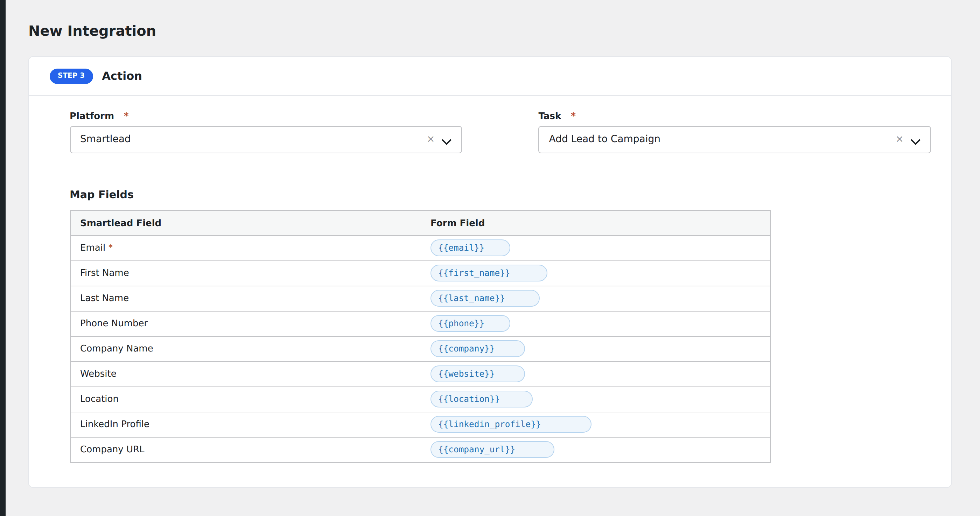980x516 pixels.
Task: Click the Form Field column header
Action: coord(457,223)
